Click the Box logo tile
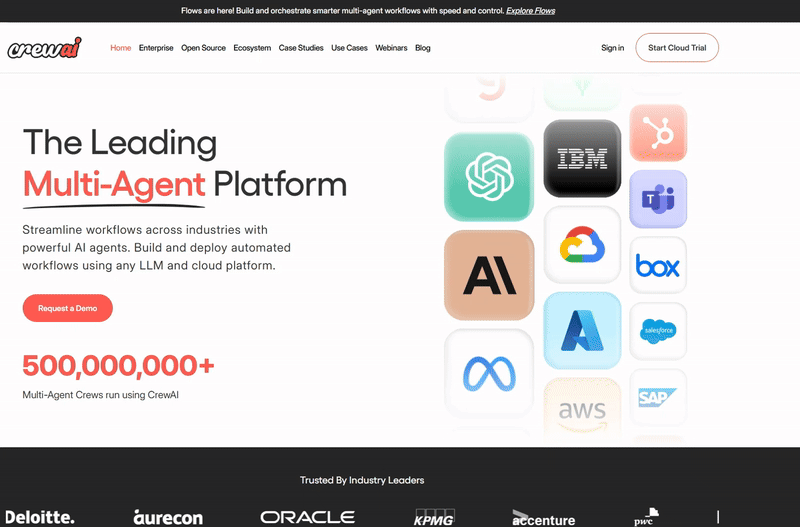 (658, 265)
